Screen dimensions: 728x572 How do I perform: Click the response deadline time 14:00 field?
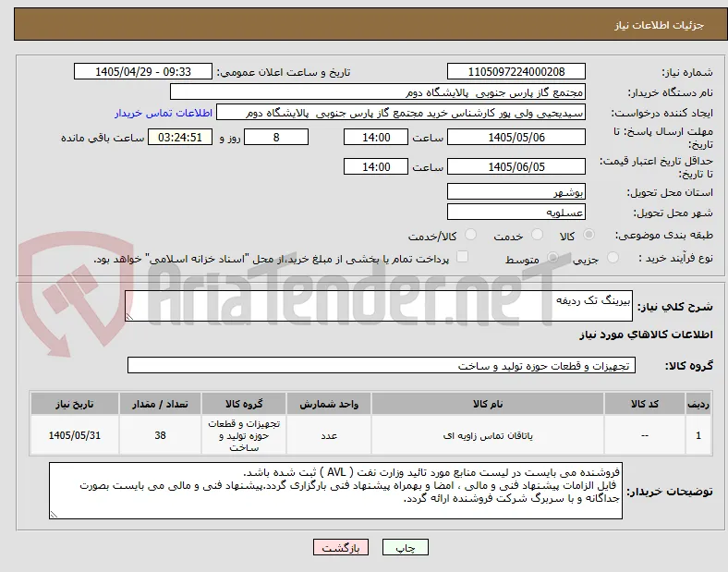(x=376, y=137)
